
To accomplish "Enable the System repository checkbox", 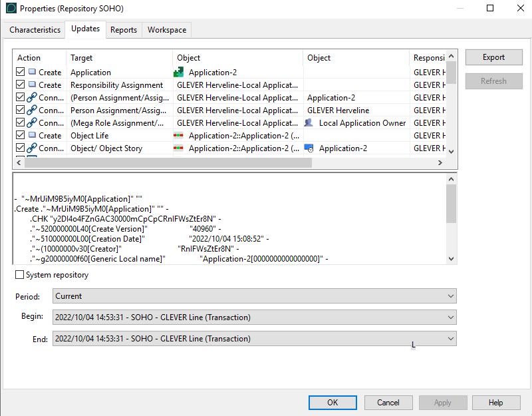I will coord(19,275).
